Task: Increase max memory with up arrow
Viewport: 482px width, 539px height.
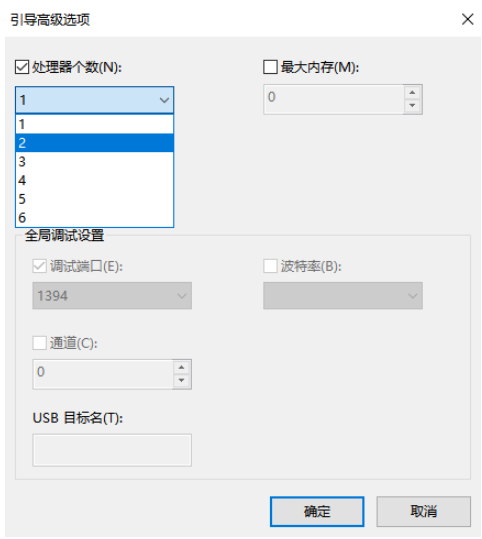Action: tap(412, 92)
